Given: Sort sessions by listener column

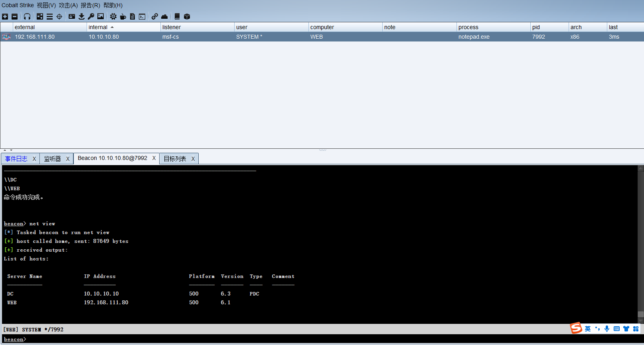Looking at the screenshot, I should click(x=197, y=27).
